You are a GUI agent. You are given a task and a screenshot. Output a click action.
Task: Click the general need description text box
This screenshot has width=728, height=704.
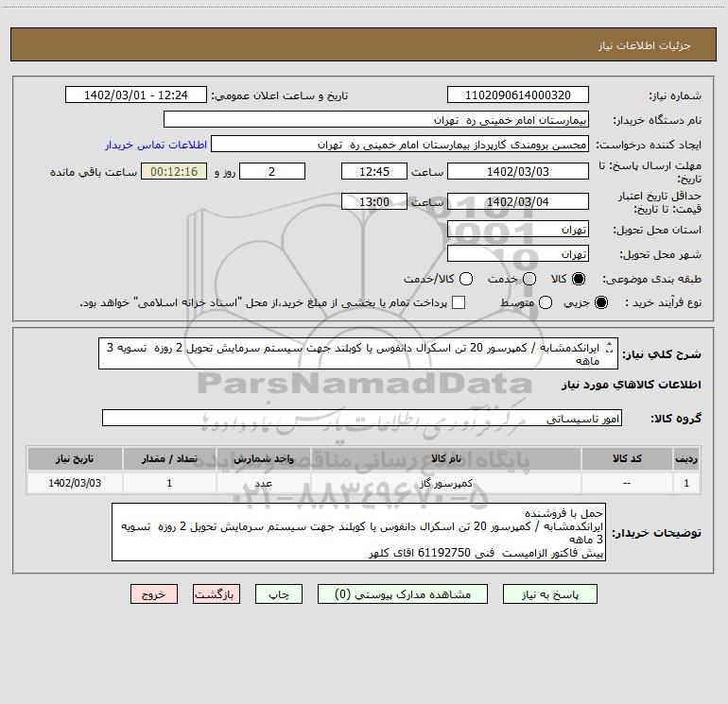click(358, 353)
